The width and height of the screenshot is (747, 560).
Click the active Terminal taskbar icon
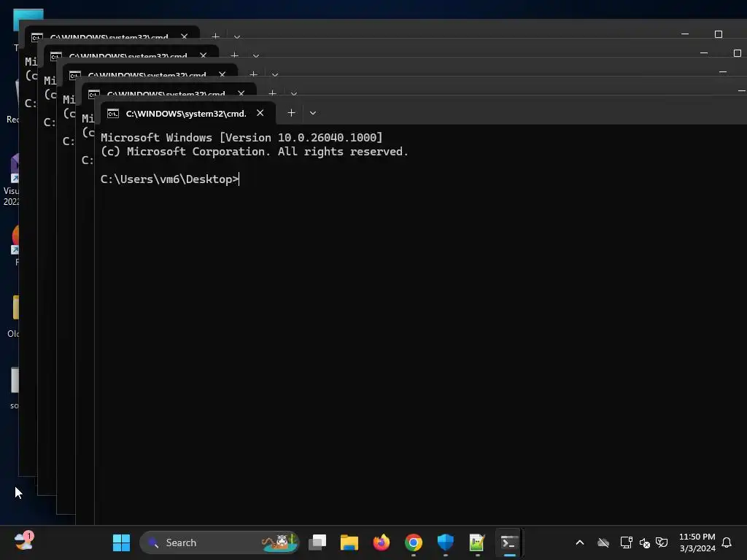point(509,542)
